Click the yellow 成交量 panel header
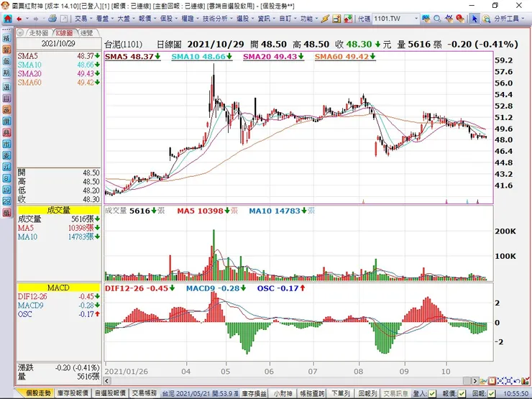This screenshot has width=532, height=399. pos(59,210)
